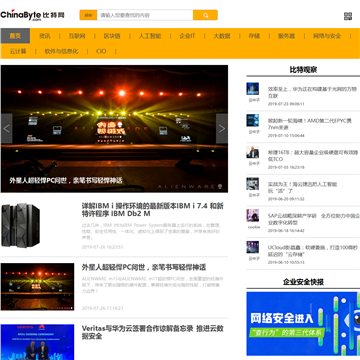Open the 软件与信息化 navigation item
This screenshot has width=360, height=360.
click(61, 51)
